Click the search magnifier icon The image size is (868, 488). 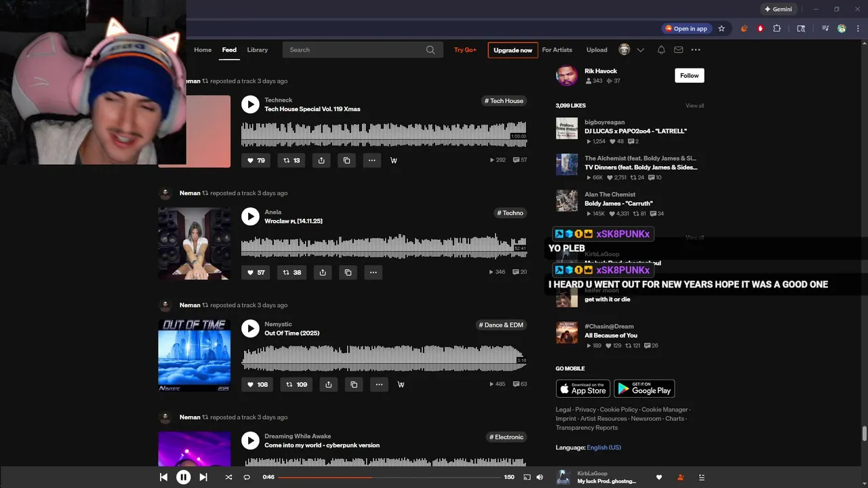[431, 49]
